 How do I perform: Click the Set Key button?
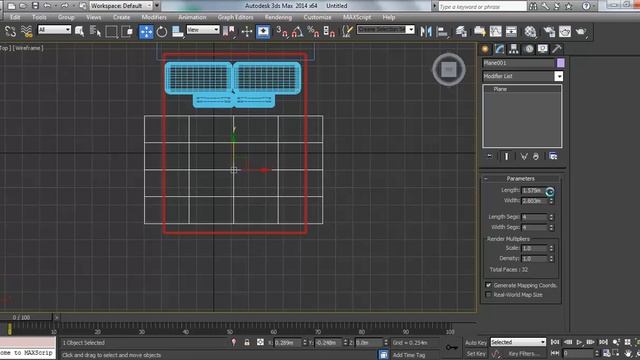tap(476, 353)
